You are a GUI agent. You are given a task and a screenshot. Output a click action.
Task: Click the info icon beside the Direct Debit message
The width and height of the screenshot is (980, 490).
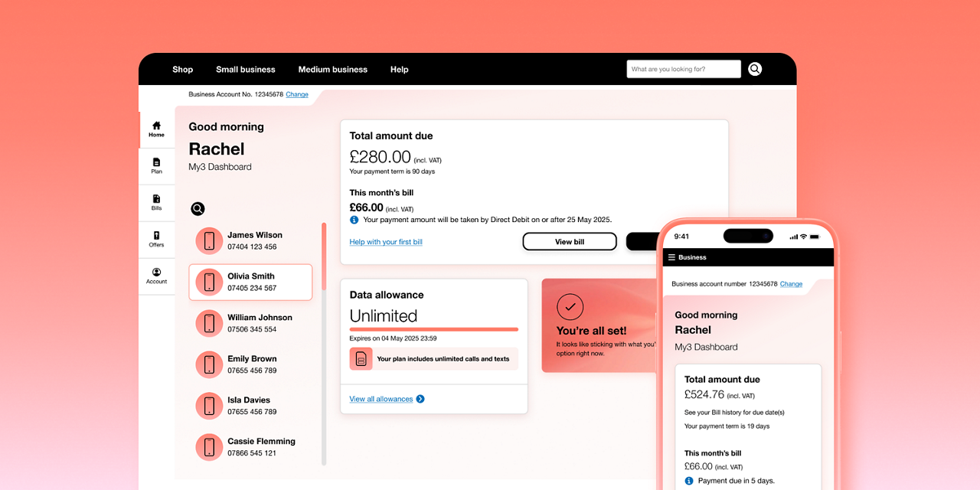354,220
